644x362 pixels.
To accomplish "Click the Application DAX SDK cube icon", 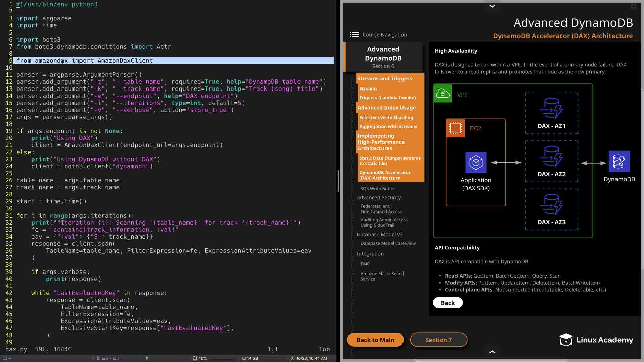I will (476, 163).
